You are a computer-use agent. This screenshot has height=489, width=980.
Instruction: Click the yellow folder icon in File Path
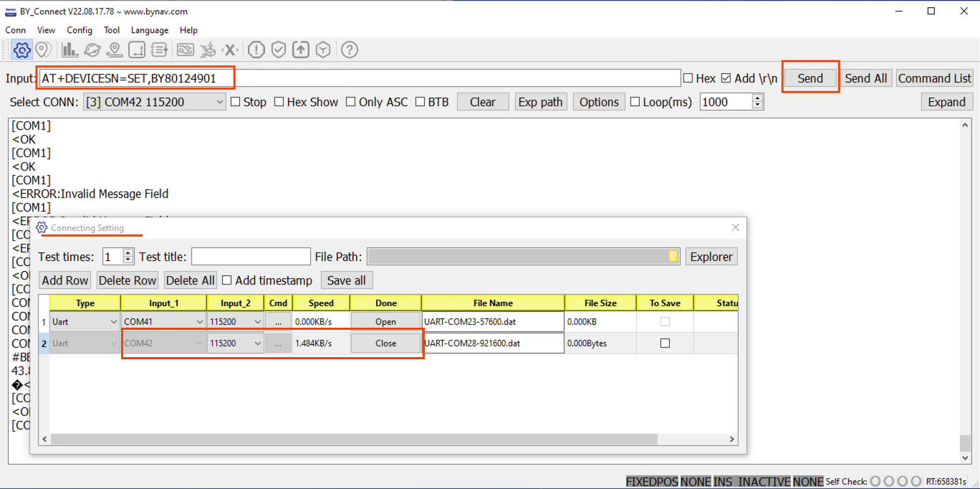[x=673, y=257]
